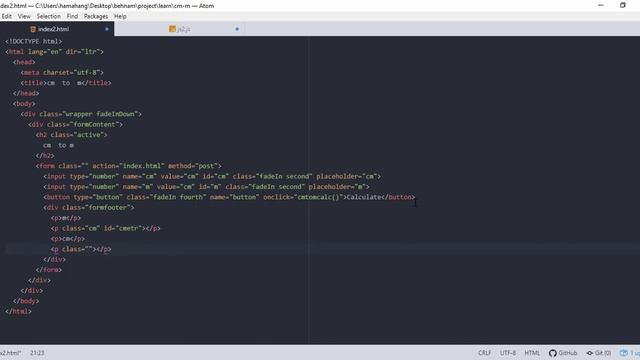Change the CRLF line ending setting
This screenshot has height=360, width=640.
tap(484, 353)
